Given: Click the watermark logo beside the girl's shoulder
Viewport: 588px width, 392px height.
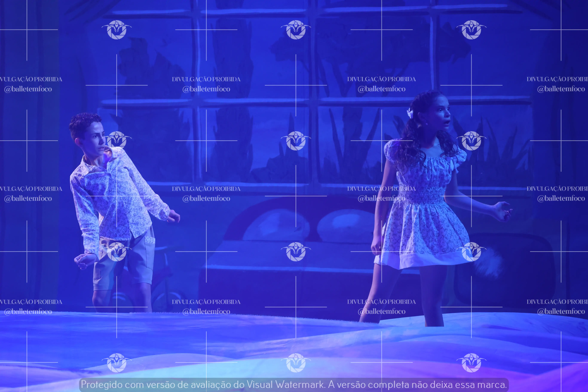Looking at the screenshot, I should click(471, 141).
